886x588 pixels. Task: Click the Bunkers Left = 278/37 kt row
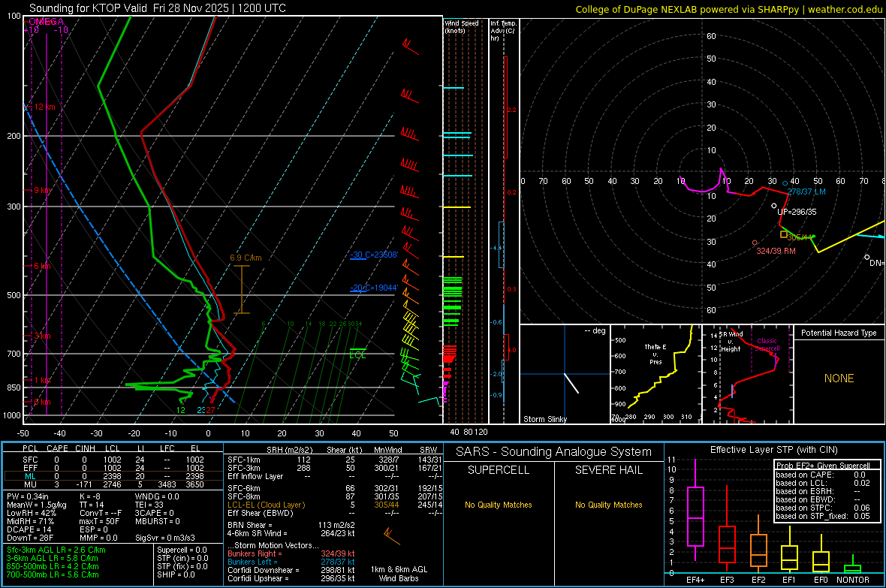(291, 562)
